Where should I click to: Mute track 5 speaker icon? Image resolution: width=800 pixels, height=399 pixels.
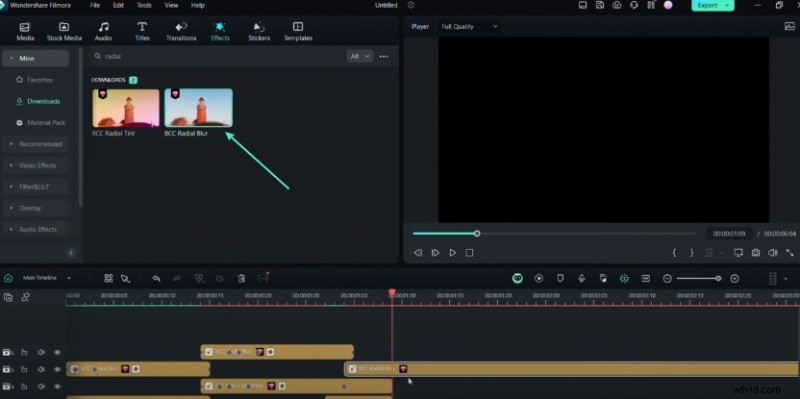click(41, 369)
